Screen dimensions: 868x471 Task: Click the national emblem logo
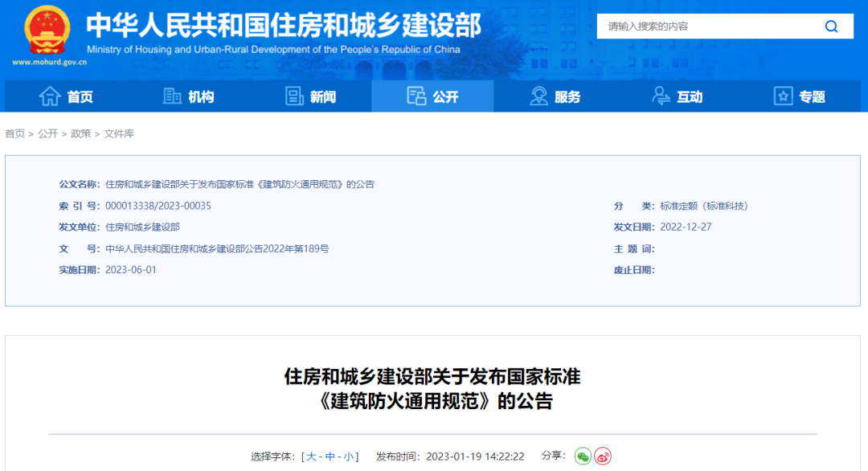coord(47,31)
